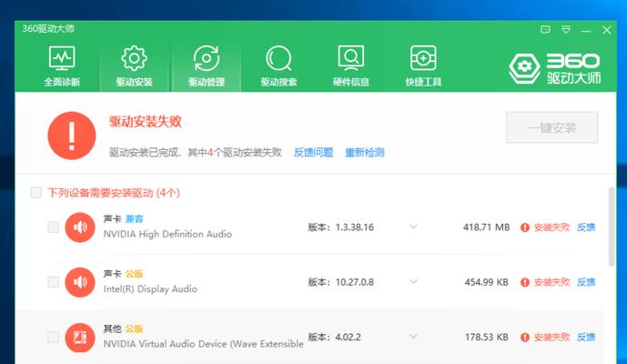Click 反馈 for NVIDIA Virtual Audio Device
The height and width of the screenshot is (364, 627).
pyautogui.click(x=586, y=337)
